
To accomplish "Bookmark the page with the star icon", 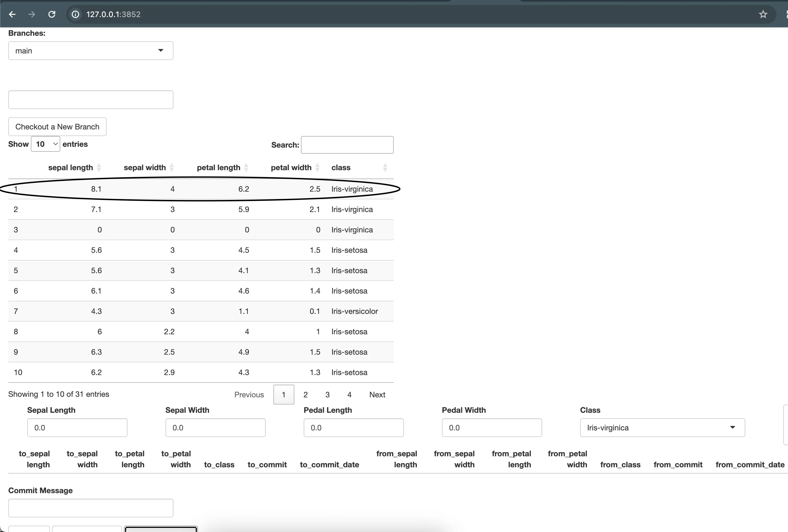I will coord(763,14).
